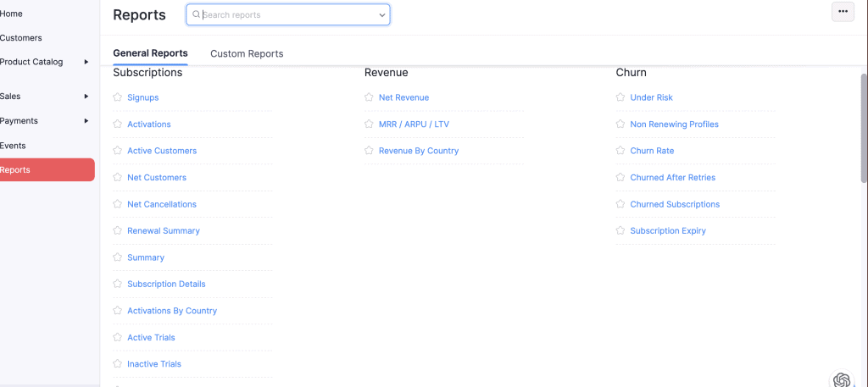Viewport: 868px width, 387px height.
Task: View the Non Renewing Profiles report
Action: point(674,124)
